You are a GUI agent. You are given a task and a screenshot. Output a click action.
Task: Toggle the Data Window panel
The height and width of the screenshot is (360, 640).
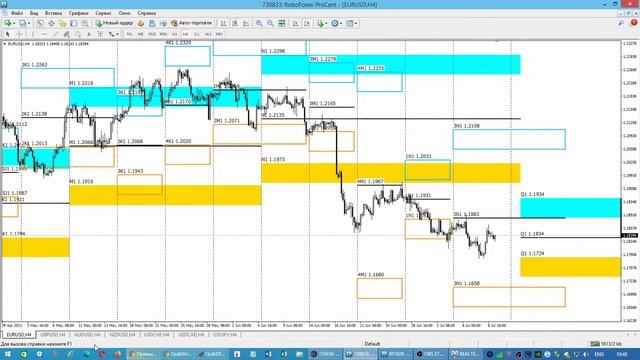pos(51,23)
